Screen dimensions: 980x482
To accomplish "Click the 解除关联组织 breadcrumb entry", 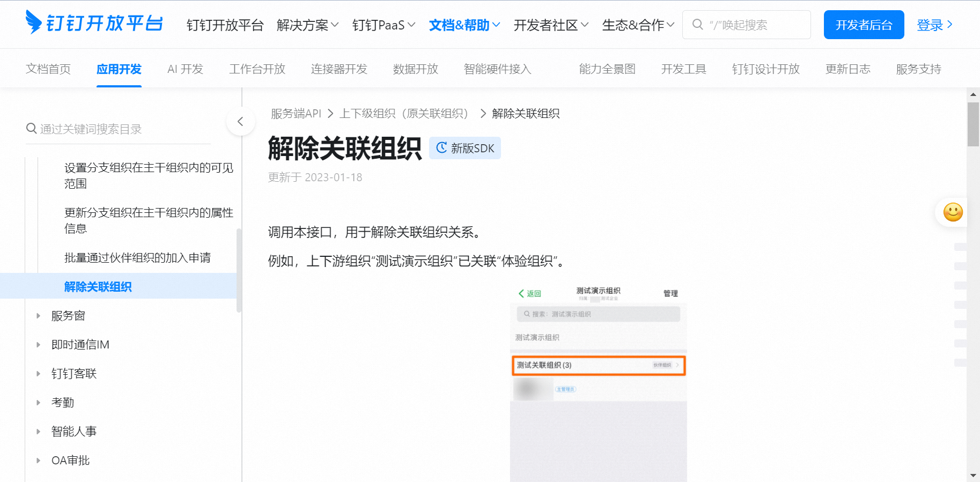I will point(526,114).
